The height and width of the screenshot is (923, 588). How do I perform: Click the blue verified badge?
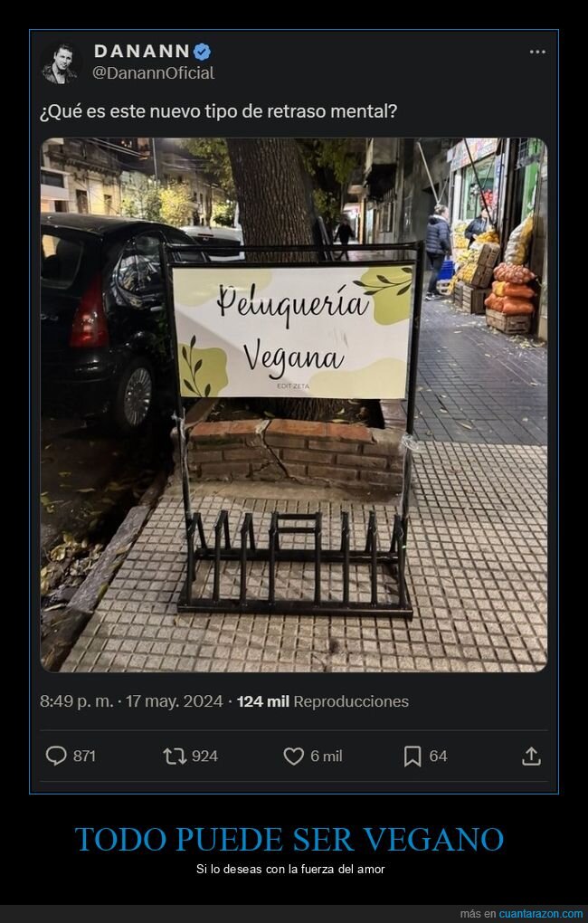pyautogui.click(x=202, y=52)
